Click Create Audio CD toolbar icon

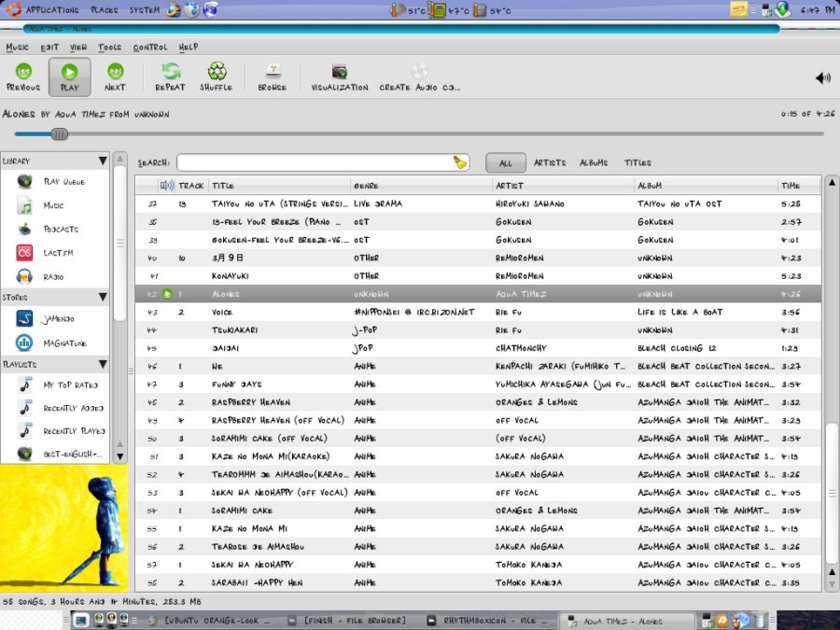point(419,77)
